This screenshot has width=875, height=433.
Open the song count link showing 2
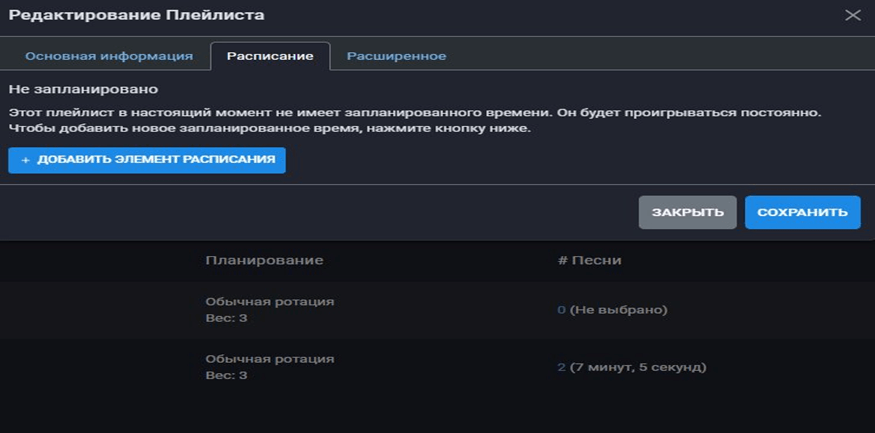pyautogui.click(x=561, y=367)
